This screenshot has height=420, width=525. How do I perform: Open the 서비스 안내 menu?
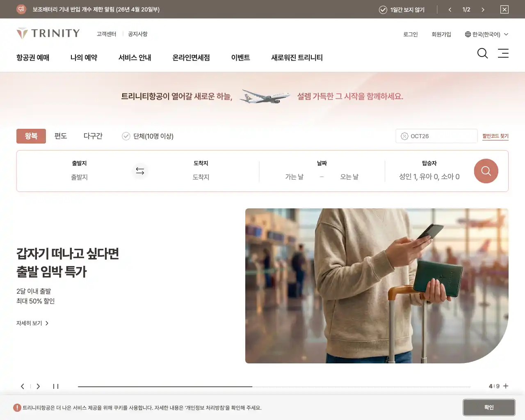pyautogui.click(x=135, y=58)
